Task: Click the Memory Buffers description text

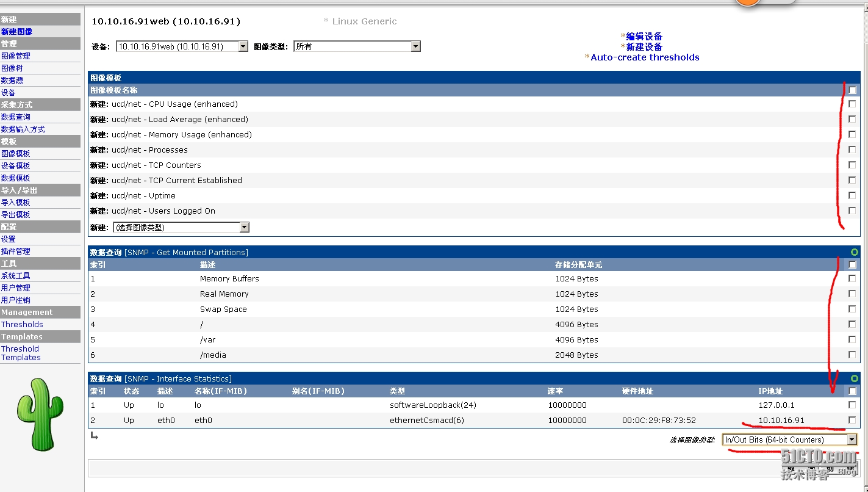Action: click(229, 278)
